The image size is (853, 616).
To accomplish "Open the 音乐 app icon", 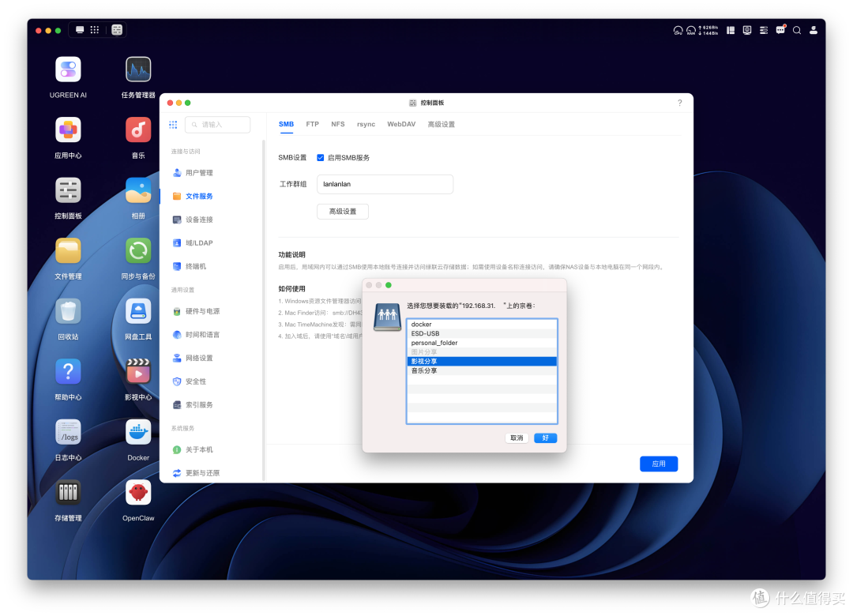I will click(138, 130).
